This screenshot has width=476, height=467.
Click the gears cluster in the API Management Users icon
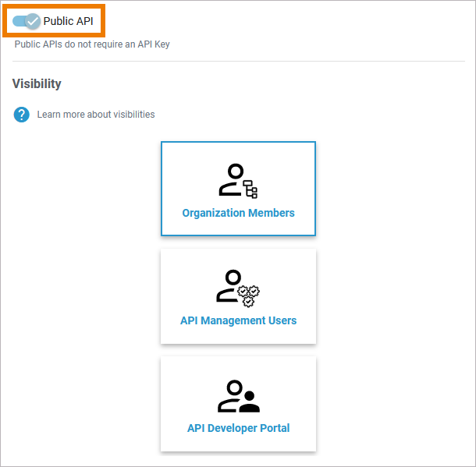click(x=249, y=295)
